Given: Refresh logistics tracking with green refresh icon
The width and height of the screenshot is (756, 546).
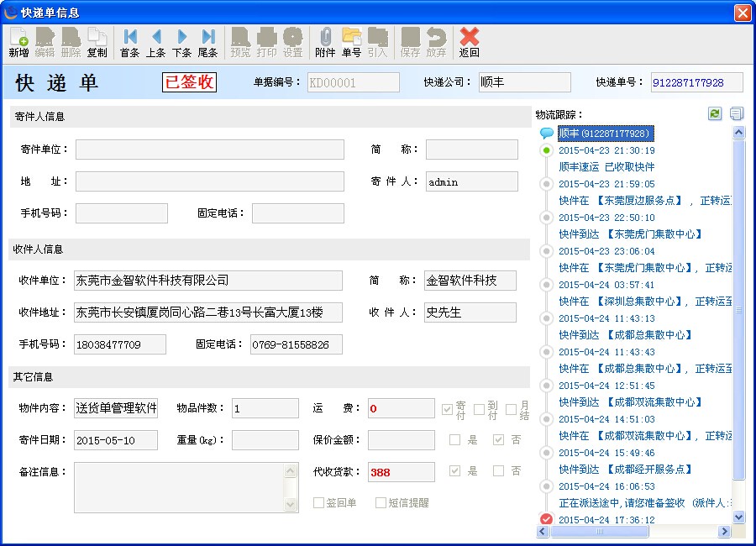Looking at the screenshot, I should coord(715,113).
